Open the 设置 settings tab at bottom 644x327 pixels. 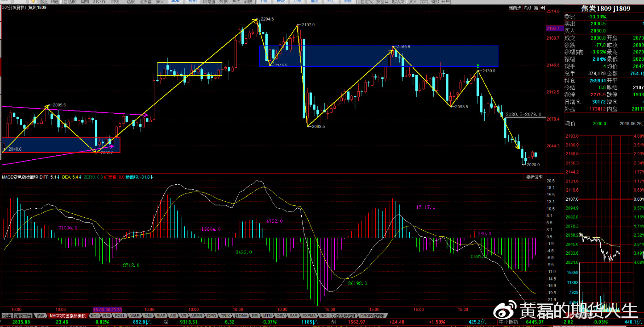point(7,315)
